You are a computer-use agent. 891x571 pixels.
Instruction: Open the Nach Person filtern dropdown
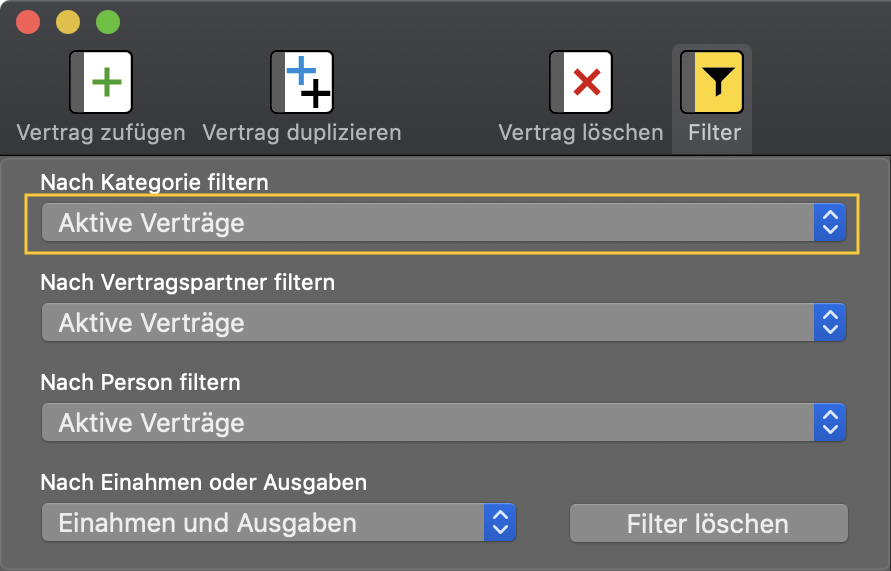tap(444, 422)
